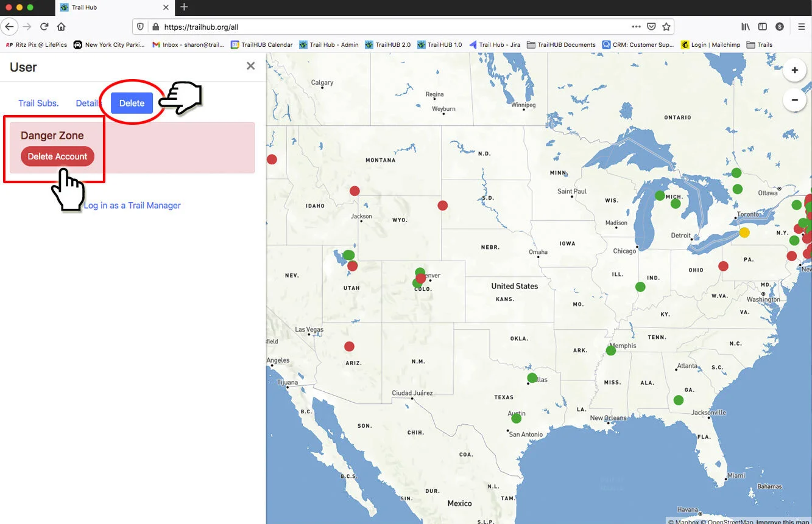Open the Login | Mailchimp bookmark
812x524 pixels.
coord(711,44)
